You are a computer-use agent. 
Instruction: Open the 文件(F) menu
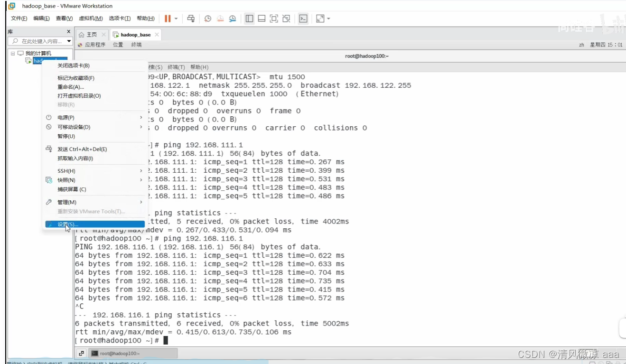(19, 19)
